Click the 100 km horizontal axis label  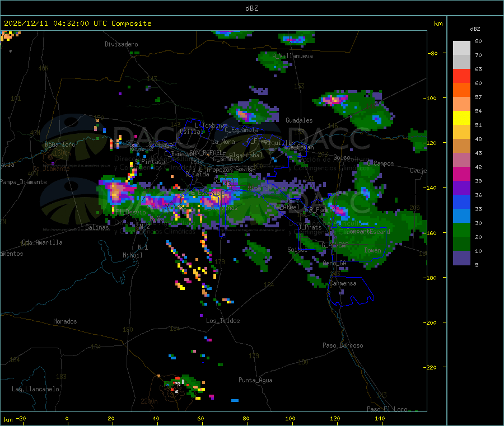click(x=290, y=418)
